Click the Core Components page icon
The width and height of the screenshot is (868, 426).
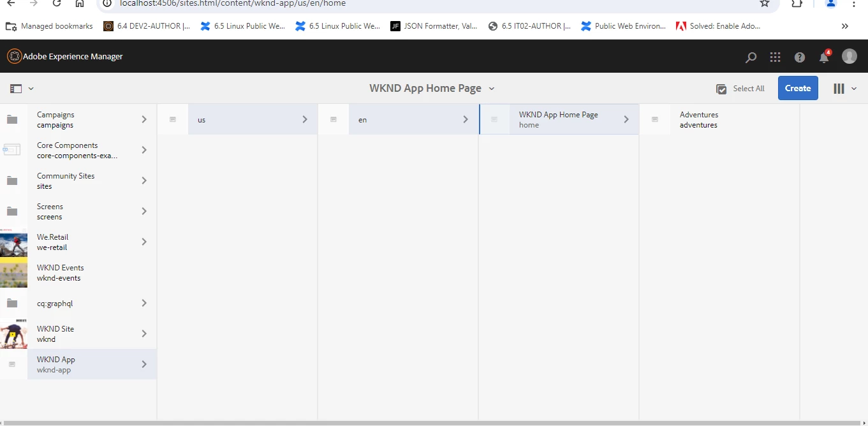click(x=12, y=150)
